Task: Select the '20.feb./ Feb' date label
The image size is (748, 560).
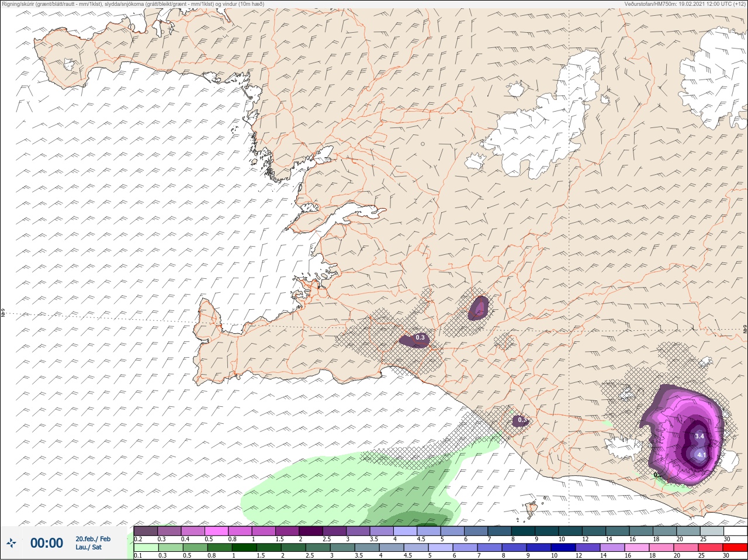Action: 93,539
